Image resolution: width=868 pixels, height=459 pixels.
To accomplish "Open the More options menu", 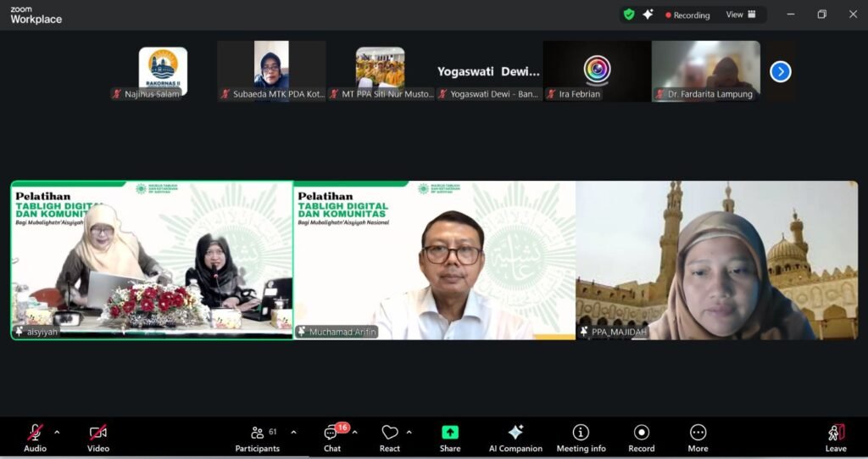I will click(x=698, y=438).
